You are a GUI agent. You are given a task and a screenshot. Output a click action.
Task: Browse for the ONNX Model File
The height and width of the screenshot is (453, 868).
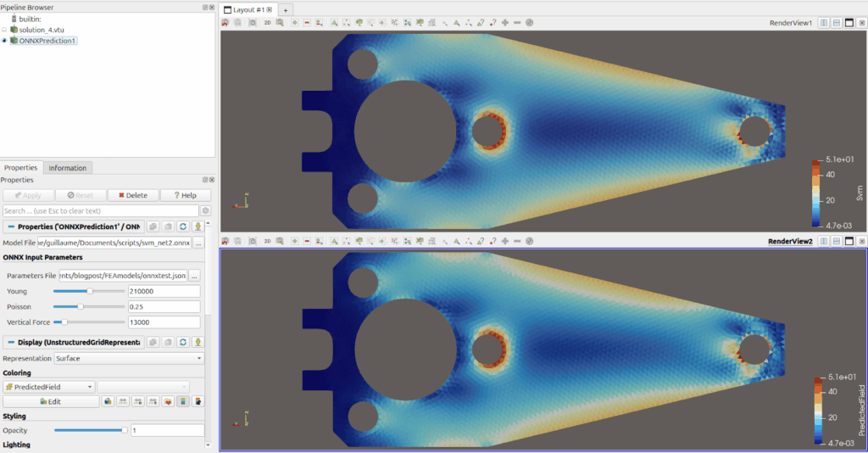click(x=198, y=243)
